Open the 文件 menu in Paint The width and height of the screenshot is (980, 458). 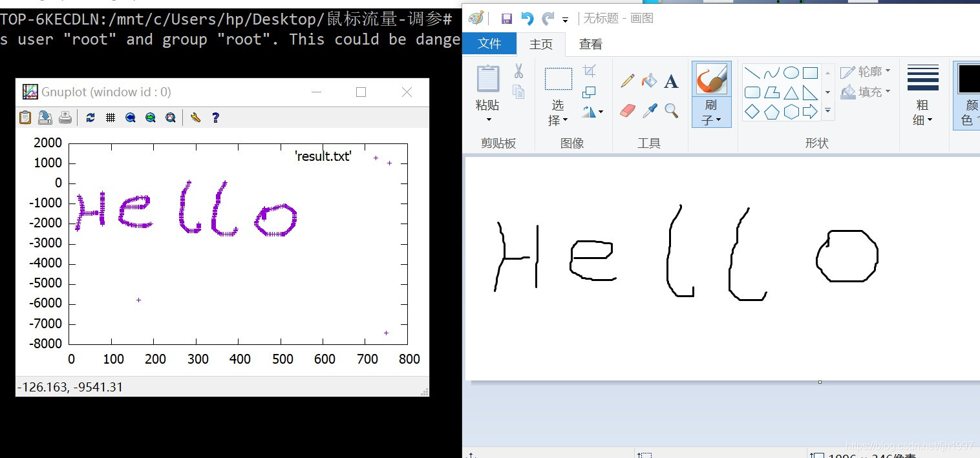(489, 43)
